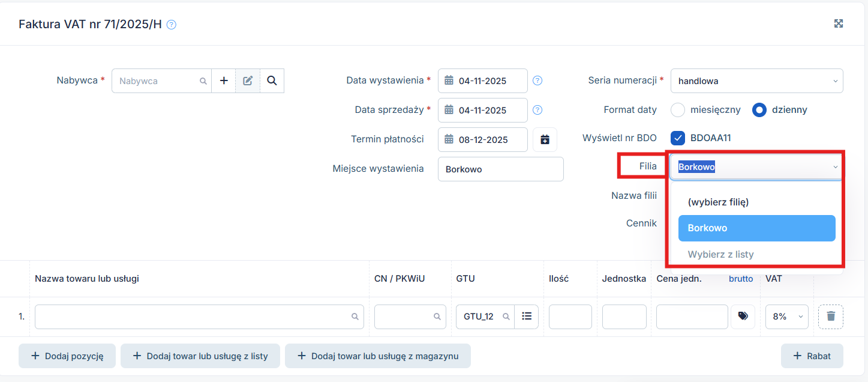Open GTU list icon in row 1
Screen dimensions: 868x382
coord(527,317)
